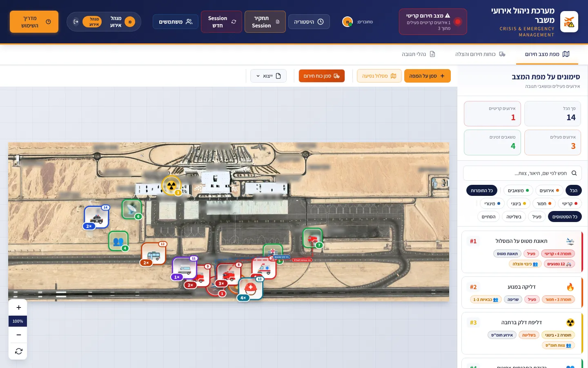Click the סמן כוח חירום button
Image resolution: width=588 pixels, height=368 pixels.
(x=322, y=76)
